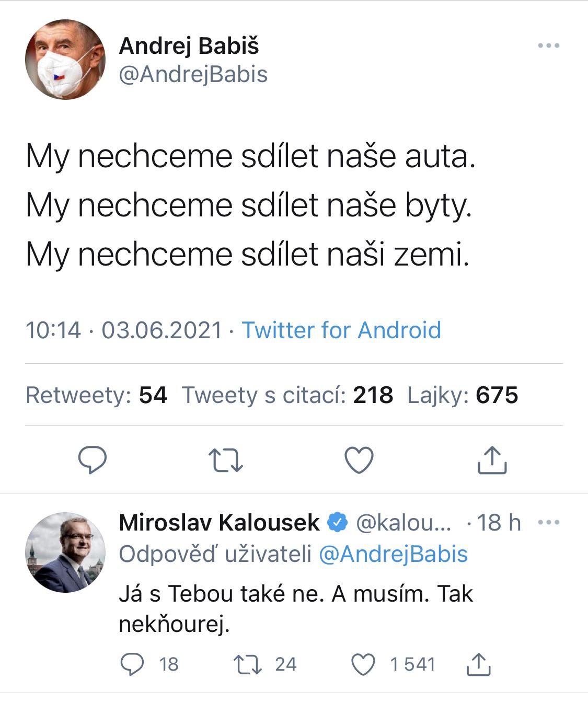This screenshot has width=588, height=702.
Task: Open Andrej Babiš's profile picture
Action: click(x=65, y=60)
